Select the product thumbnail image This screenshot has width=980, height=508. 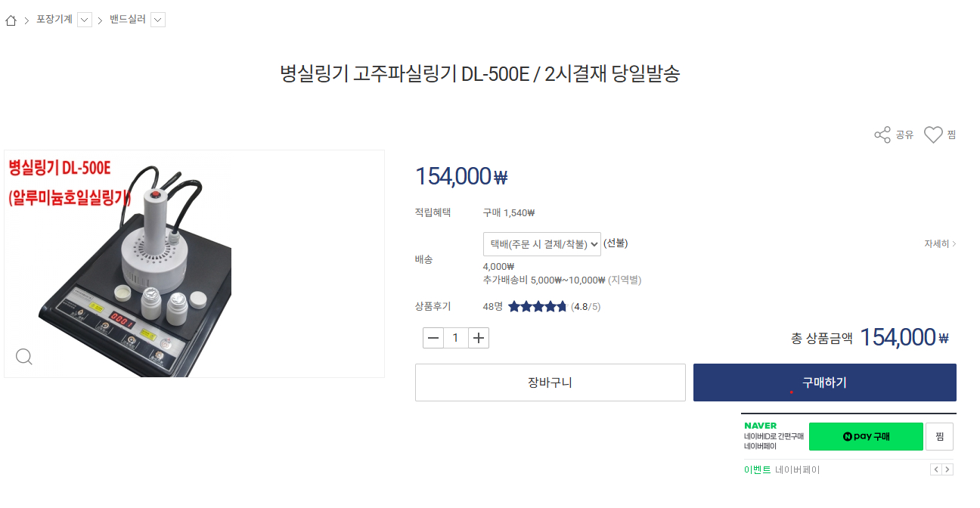click(x=194, y=263)
